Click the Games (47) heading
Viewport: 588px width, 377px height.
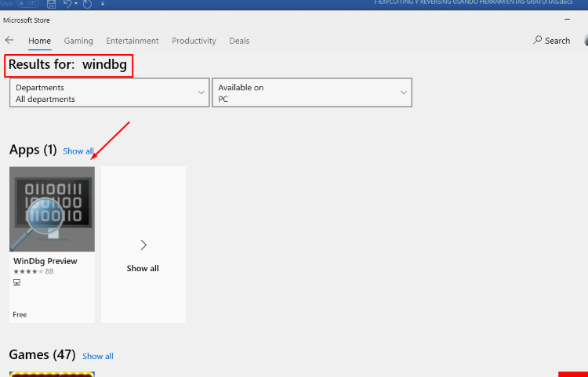click(42, 354)
